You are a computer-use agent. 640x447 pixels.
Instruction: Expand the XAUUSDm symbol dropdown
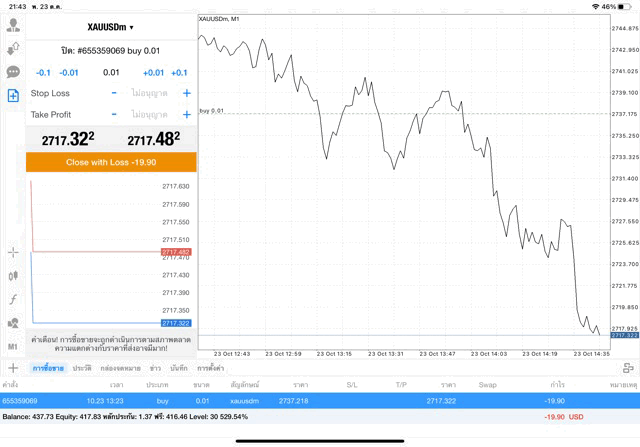110,27
